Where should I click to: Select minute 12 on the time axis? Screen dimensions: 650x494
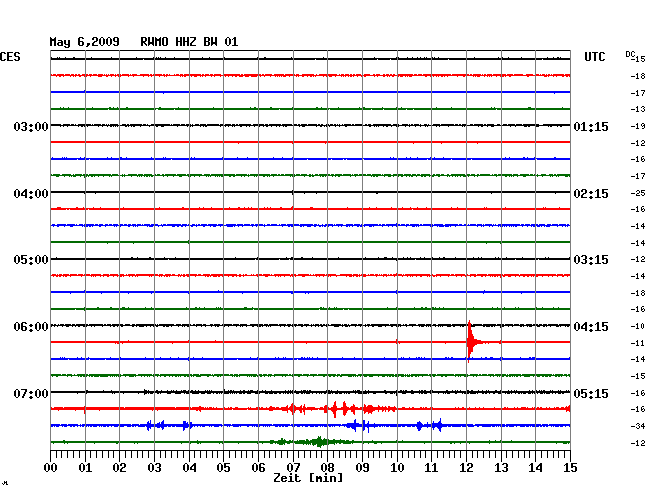point(466,467)
